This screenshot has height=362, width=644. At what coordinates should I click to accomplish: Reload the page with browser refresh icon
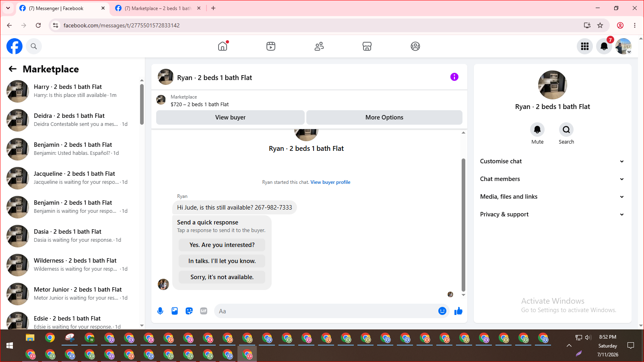point(38,25)
